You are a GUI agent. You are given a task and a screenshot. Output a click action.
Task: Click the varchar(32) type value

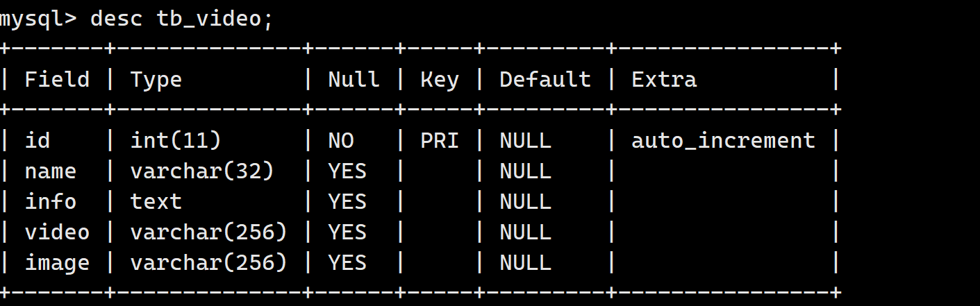click(x=202, y=171)
